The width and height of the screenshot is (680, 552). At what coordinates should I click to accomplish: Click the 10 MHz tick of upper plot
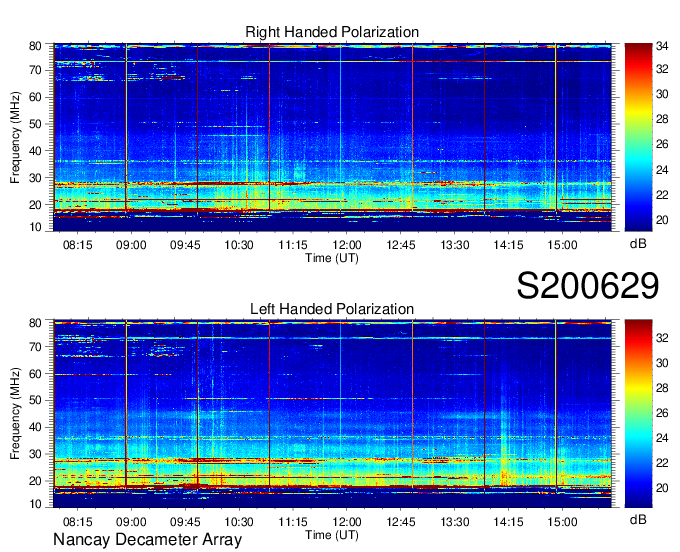pyautogui.click(x=35, y=227)
